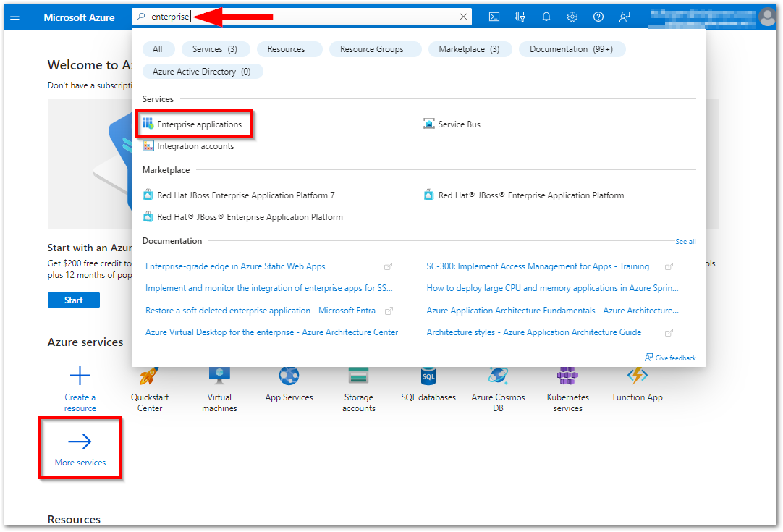
Task: Open the feedback panel icon
Action: tap(624, 17)
